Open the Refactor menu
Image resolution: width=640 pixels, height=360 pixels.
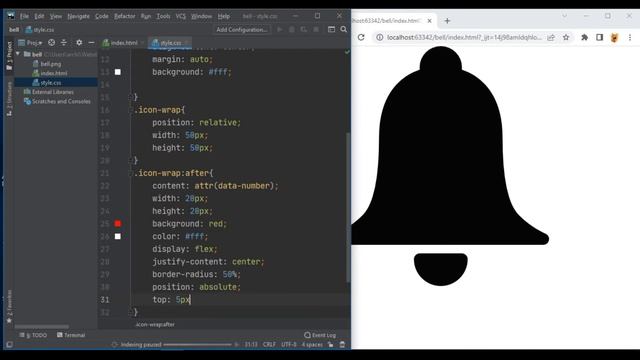click(124, 16)
